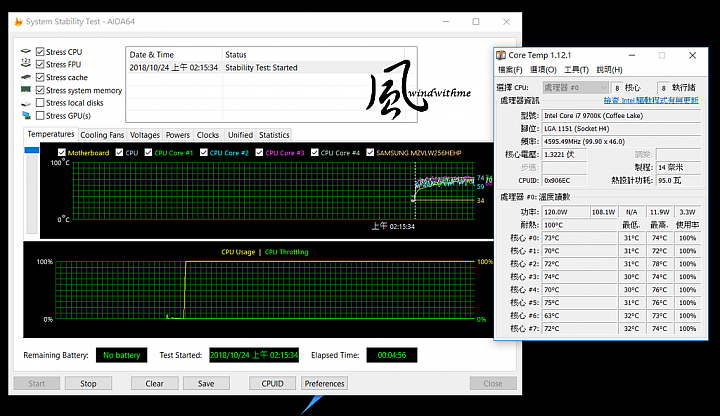The height and width of the screenshot is (416, 720).
Task: Click the AIDA64 flame icon in title bar
Action: point(18,22)
